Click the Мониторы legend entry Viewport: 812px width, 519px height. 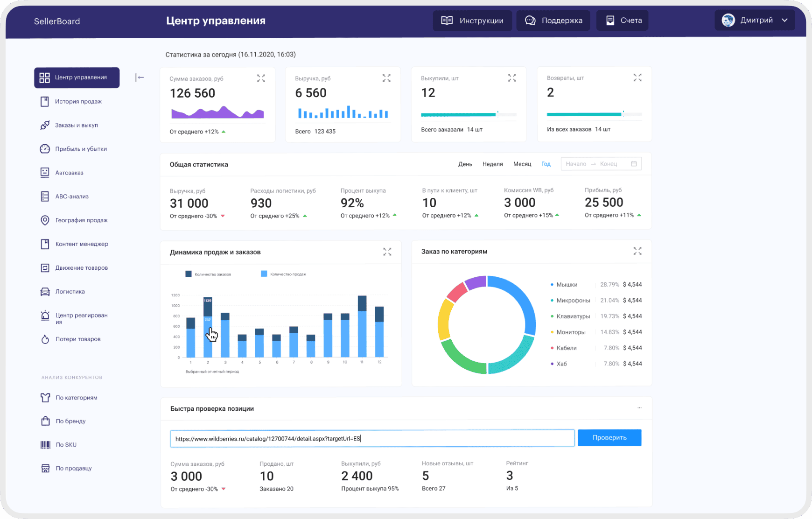click(x=596, y=332)
